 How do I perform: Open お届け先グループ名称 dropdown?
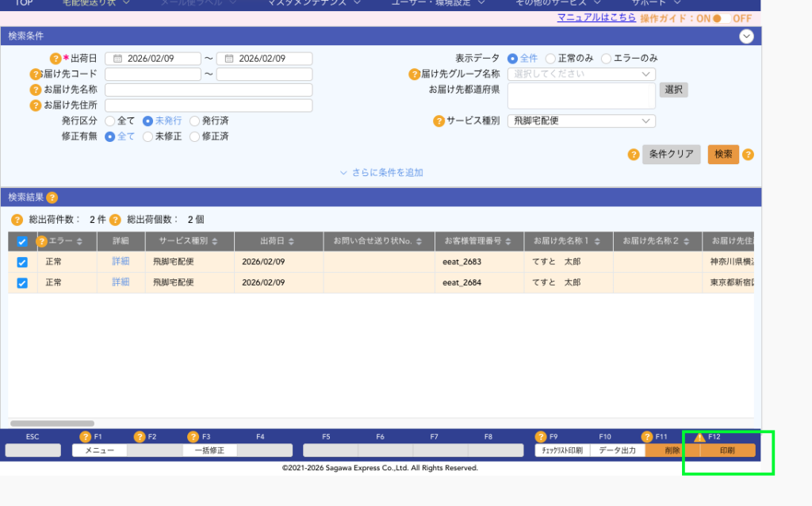click(x=581, y=74)
